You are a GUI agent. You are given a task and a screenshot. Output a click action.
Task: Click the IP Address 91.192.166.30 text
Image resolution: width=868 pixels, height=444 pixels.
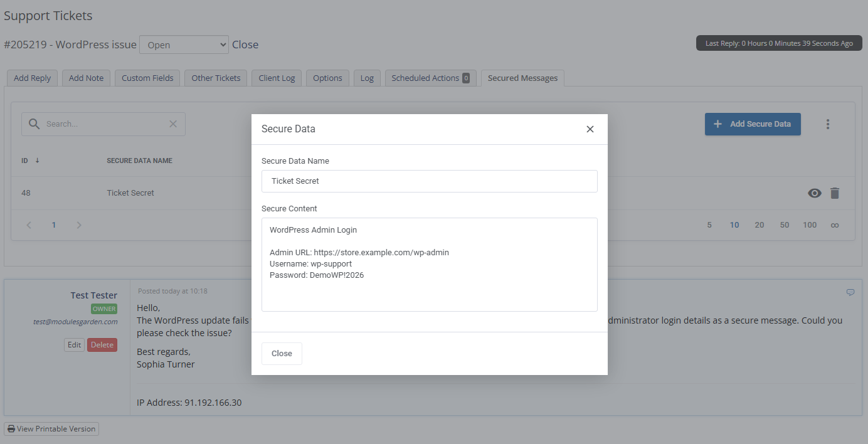point(189,403)
